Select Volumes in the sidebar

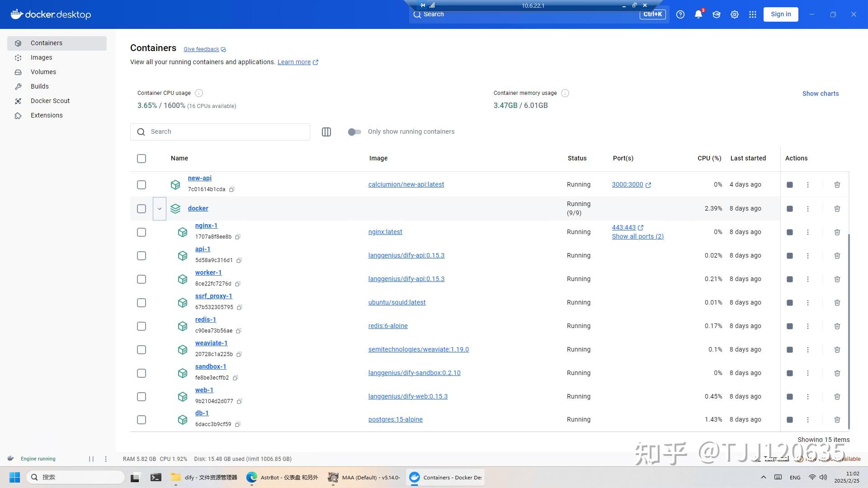(x=43, y=72)
